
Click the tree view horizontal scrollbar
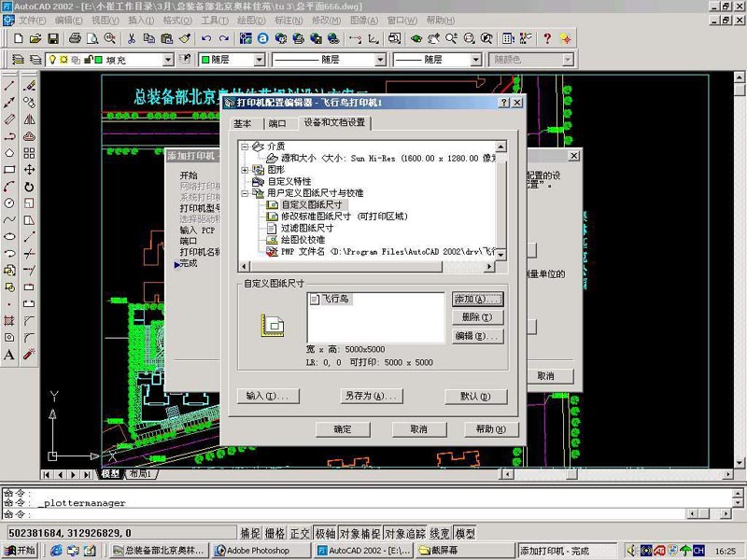(366, 267)
